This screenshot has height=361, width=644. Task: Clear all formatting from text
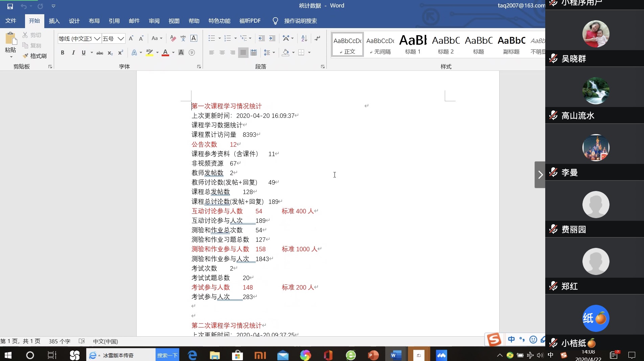(x=173, y=38)
